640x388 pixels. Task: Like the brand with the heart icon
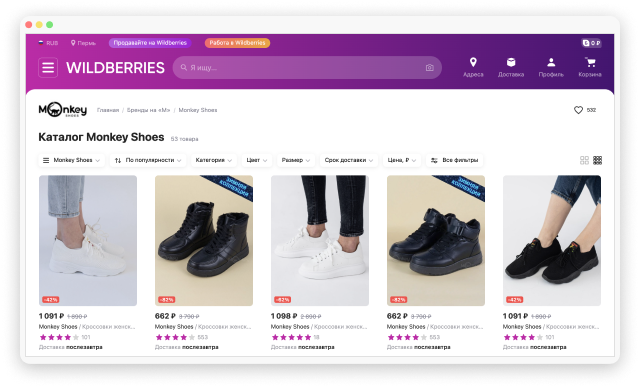(x=578, y=110)
